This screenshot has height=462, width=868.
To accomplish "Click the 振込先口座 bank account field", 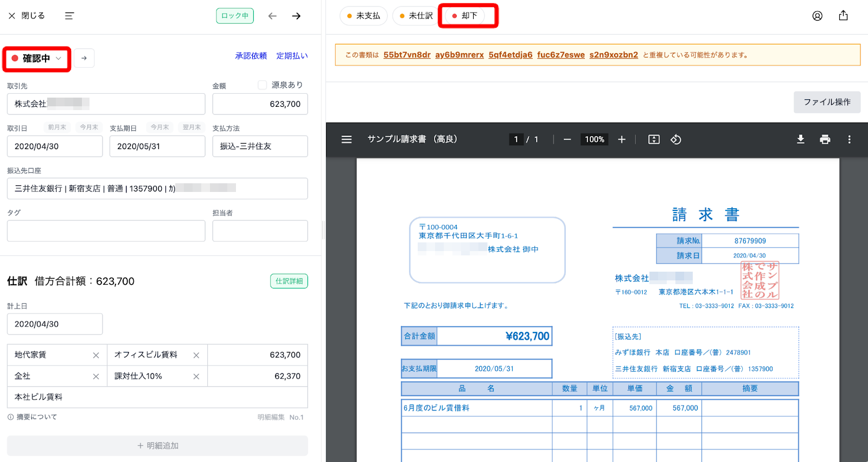I will 157,188.
